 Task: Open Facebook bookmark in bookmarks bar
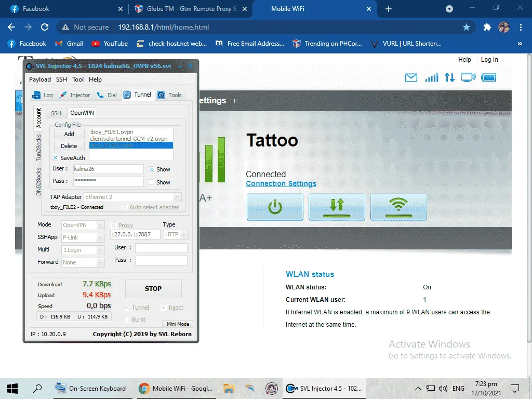click(x=27, y=44)
